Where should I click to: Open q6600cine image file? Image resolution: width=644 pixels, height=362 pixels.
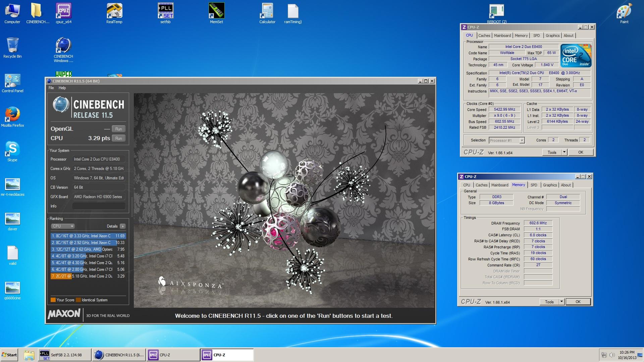(x=12, y=290)
